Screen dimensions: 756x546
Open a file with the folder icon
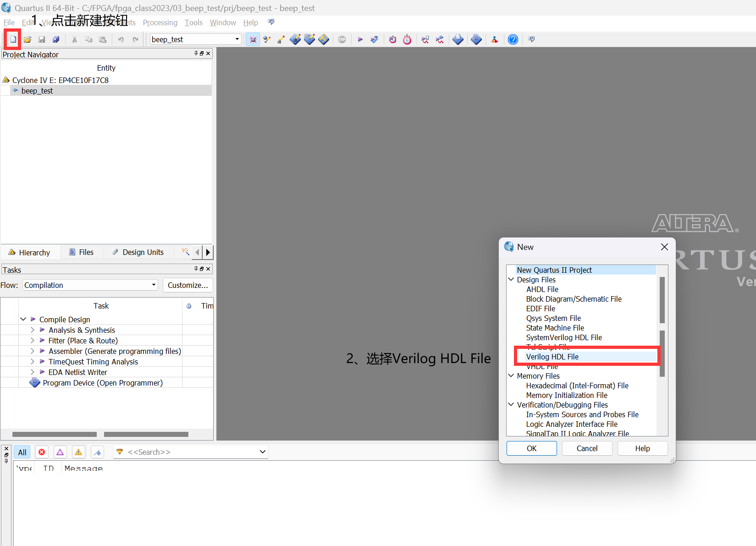[28, 39]
